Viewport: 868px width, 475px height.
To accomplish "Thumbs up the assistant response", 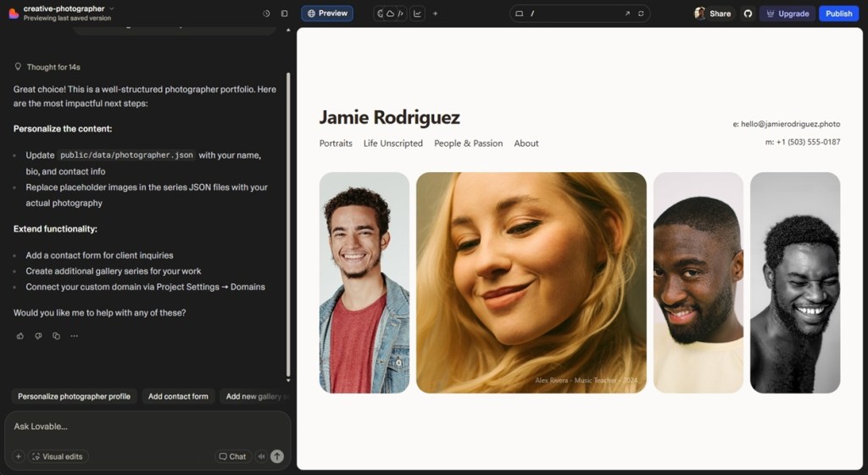I will (20, 336).
